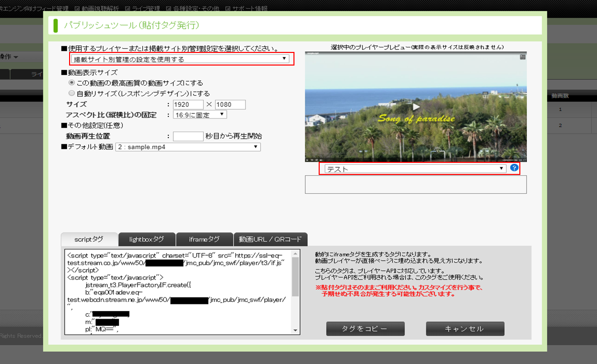Select 'この動画の最高画質の動画サイズにする' radio button
This screenshot has height=364, width=597.
[71, 83]
